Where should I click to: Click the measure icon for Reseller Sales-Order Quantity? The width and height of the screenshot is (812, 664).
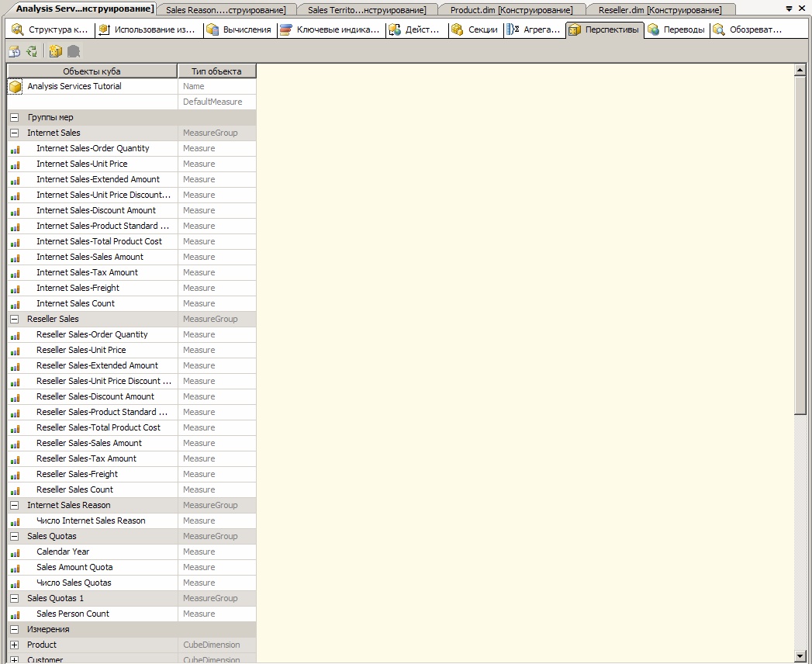point(16,336)
